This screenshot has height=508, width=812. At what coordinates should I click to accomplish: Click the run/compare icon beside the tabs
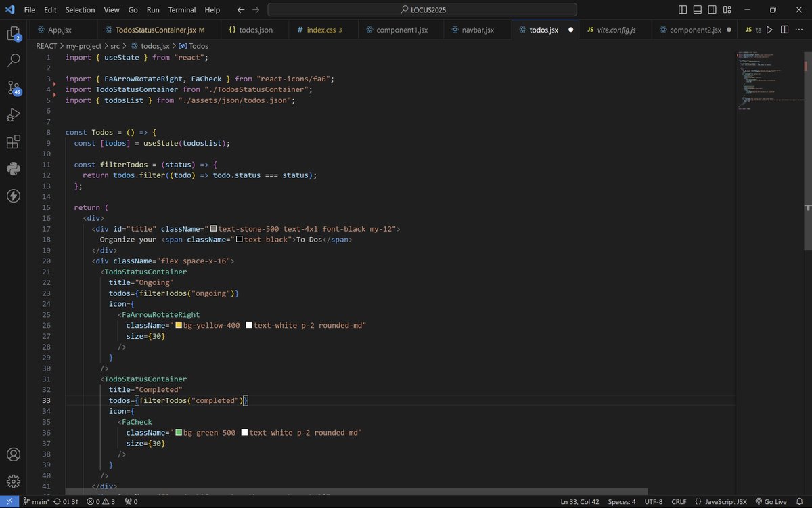coord(770,30)
